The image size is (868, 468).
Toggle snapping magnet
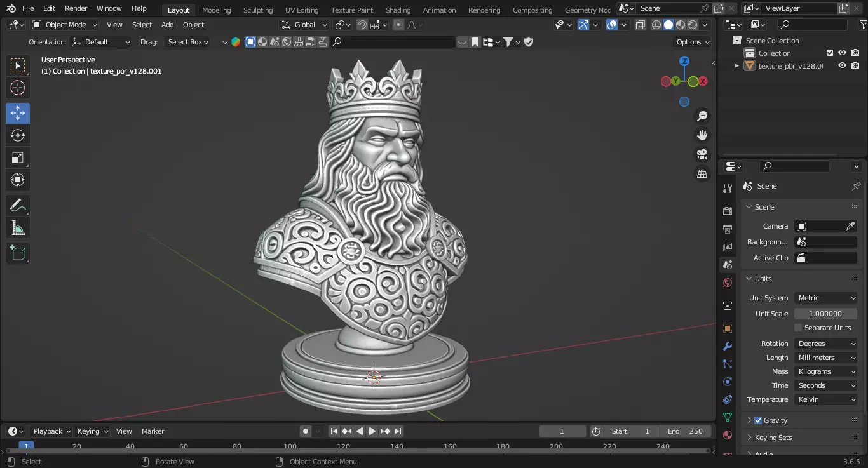click(x=362, y=25)
